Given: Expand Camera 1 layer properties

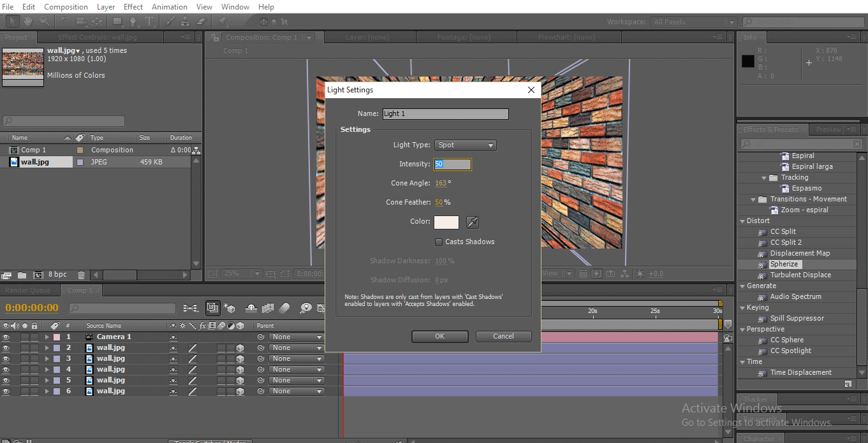Looking at the screenshot, I should [47, 337].
